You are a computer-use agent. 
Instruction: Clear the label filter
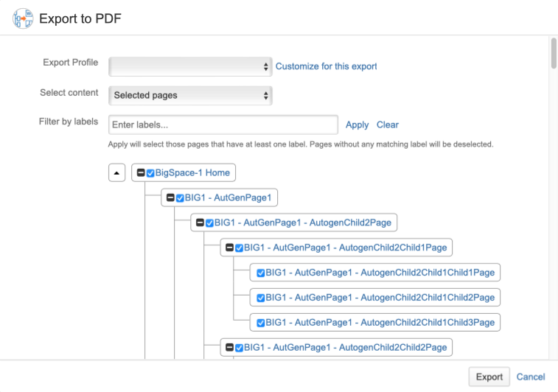[x=388, y=125]
